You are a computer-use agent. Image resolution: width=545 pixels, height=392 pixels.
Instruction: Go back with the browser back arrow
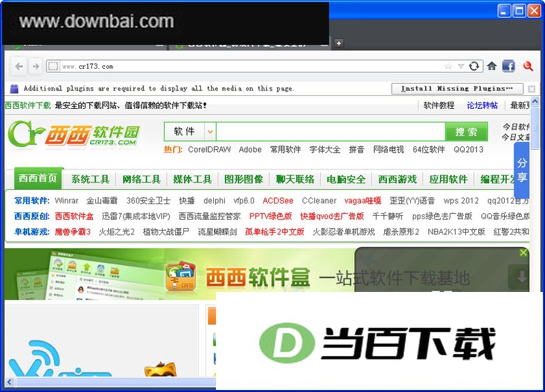click(19, 66)
